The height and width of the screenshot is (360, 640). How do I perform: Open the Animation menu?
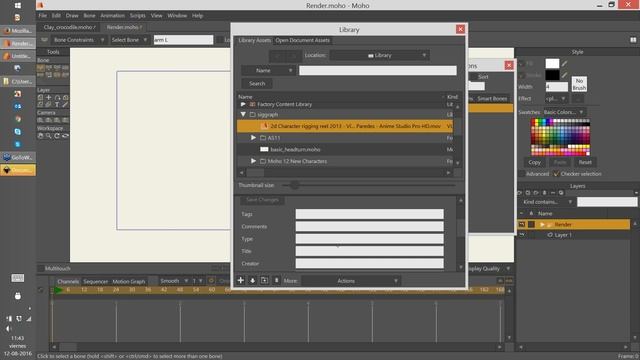[x=112, y=16]
